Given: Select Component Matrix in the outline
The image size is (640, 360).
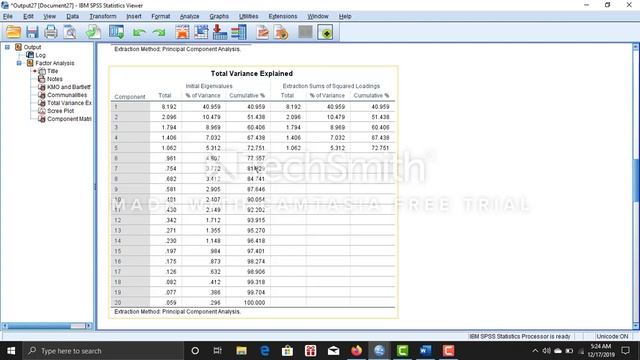Looking at the screenshot, I should point(69,119).
